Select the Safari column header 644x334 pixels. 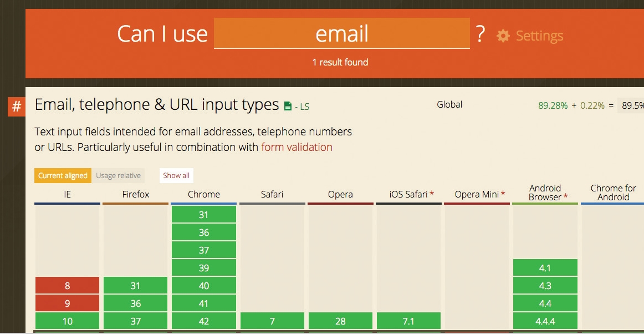click(272, 195)
